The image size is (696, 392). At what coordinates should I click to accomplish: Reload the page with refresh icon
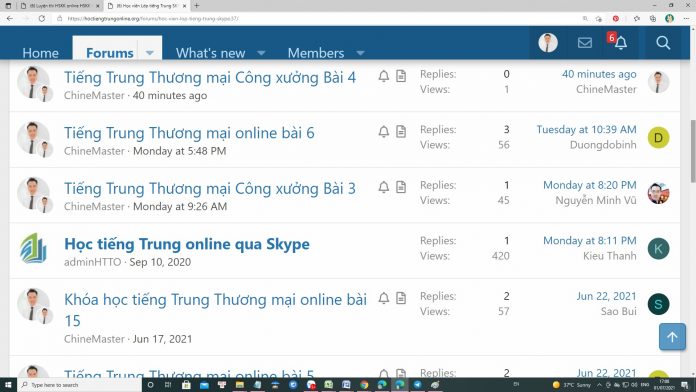pos(42,19)
